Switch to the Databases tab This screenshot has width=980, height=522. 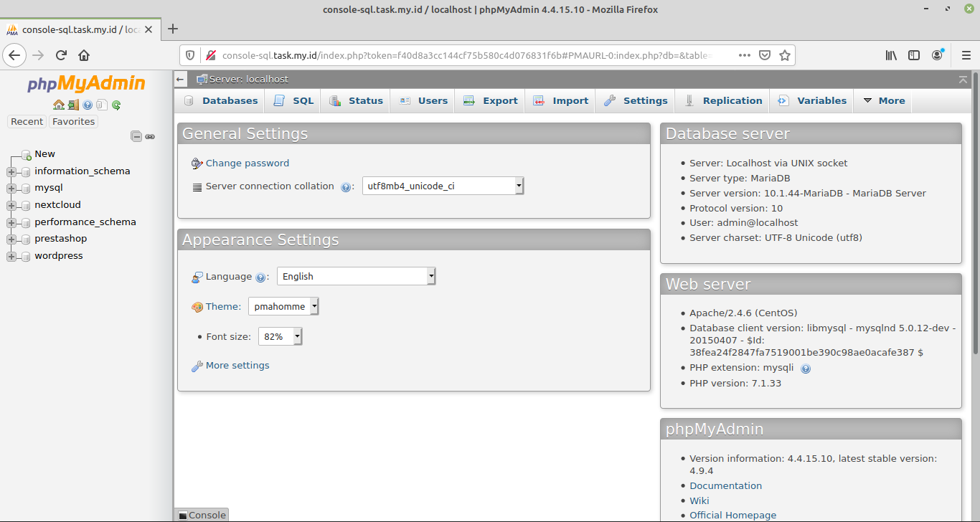pyautogui.click(x=221, y=101)
